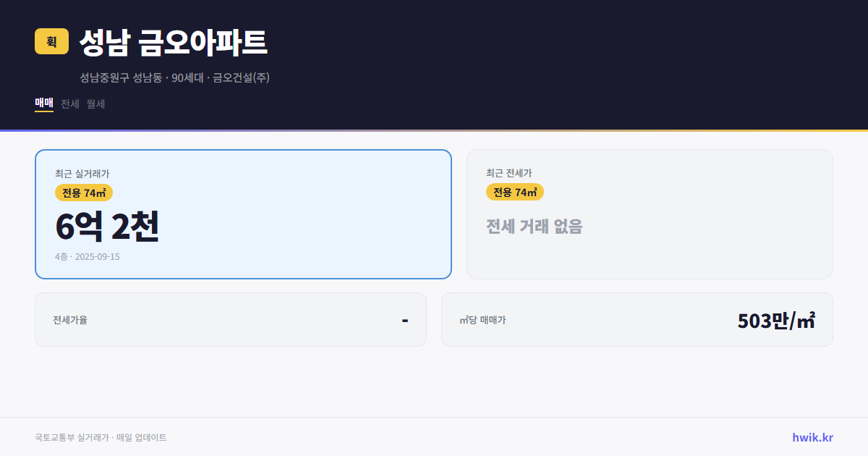Switch to the 월세 tab
The image size is (868, 456).
[94, 104]
